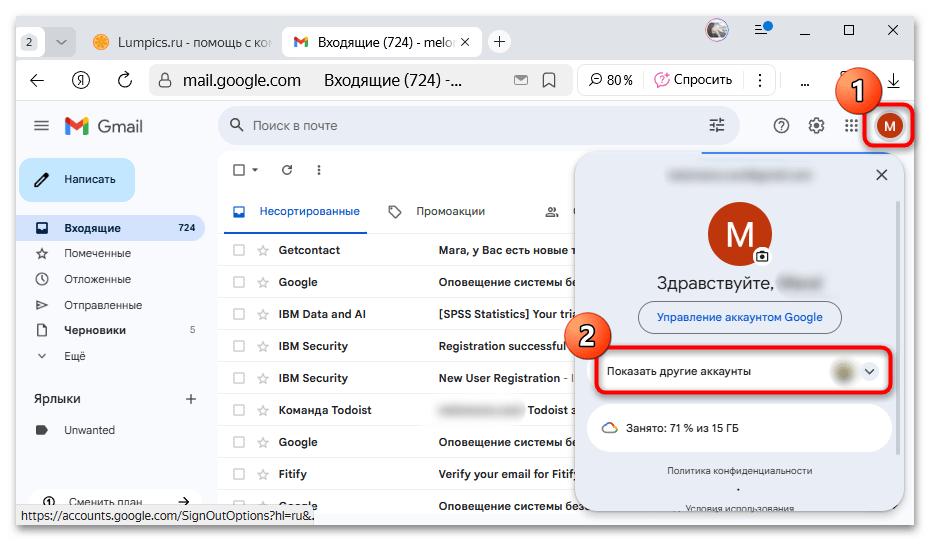Open the Отложенные folder

97,279
